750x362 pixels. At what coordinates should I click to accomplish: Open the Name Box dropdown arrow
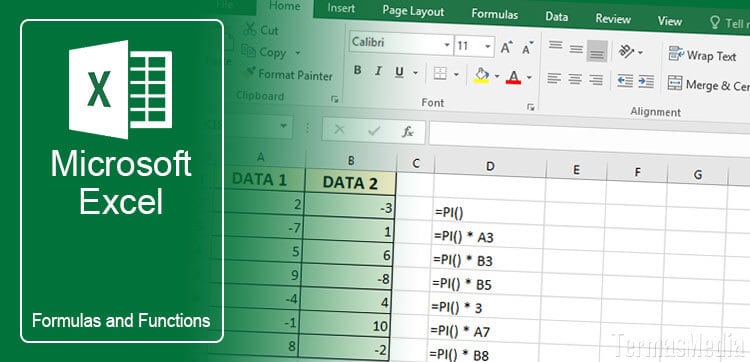[x=283, y=126]
